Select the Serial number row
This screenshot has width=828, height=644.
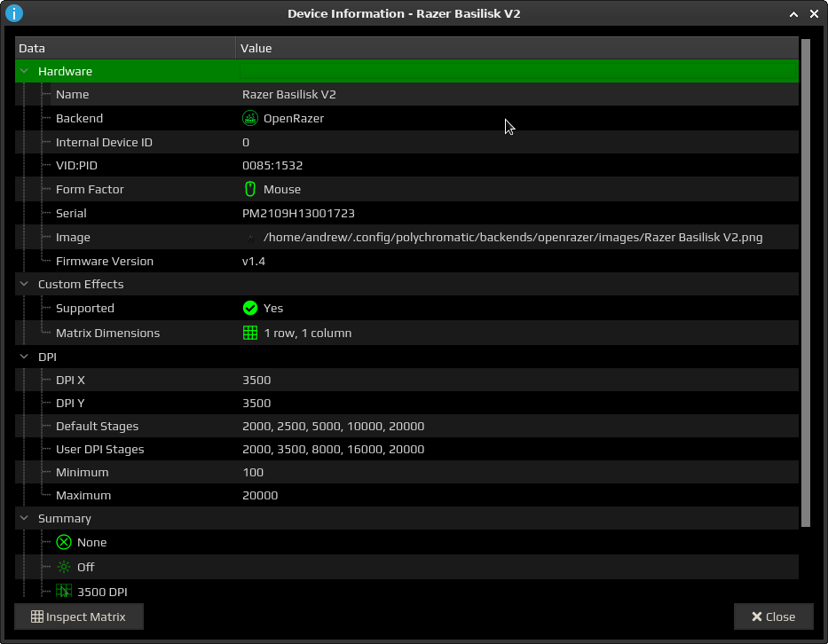pyautogui.click(x=355, y=213)
